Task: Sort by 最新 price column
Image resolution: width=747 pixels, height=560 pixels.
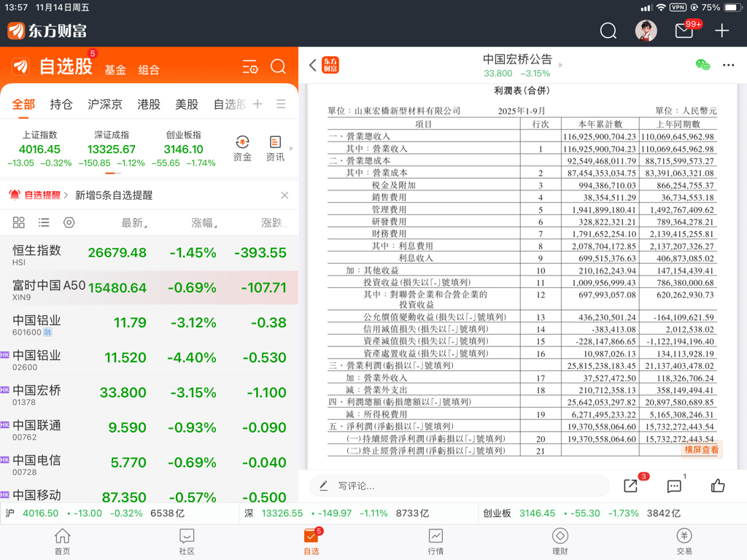Action: pos(134,223)
